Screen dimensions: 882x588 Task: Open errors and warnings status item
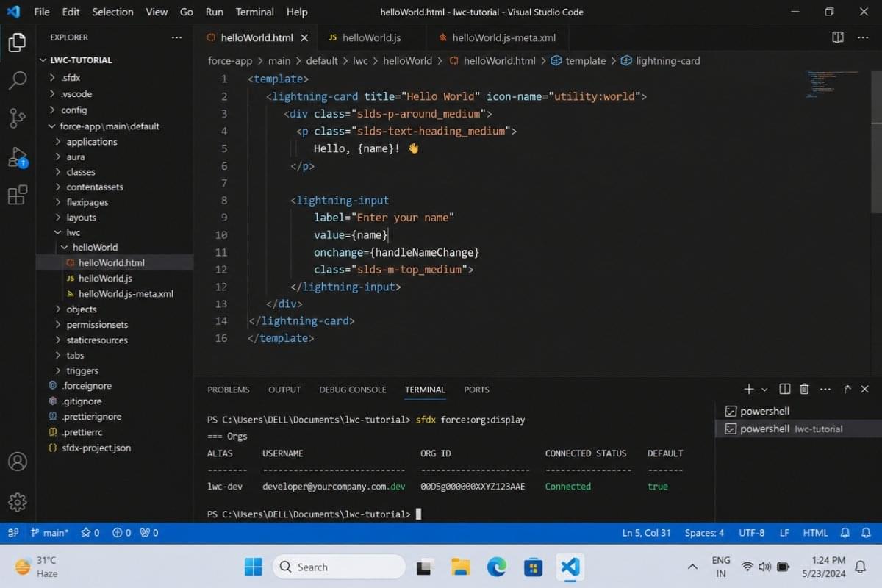pyautogui.click(x=122, y=533)
